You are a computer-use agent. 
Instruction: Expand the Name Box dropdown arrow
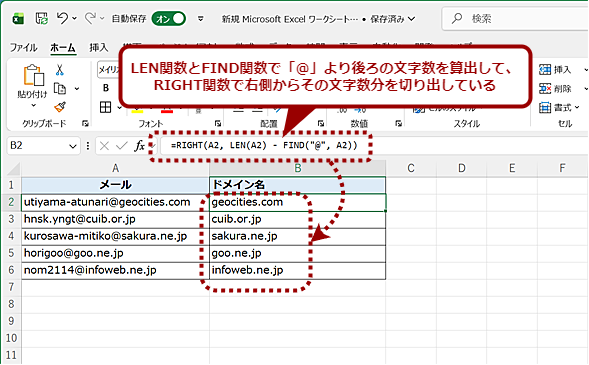click(73, 146)
